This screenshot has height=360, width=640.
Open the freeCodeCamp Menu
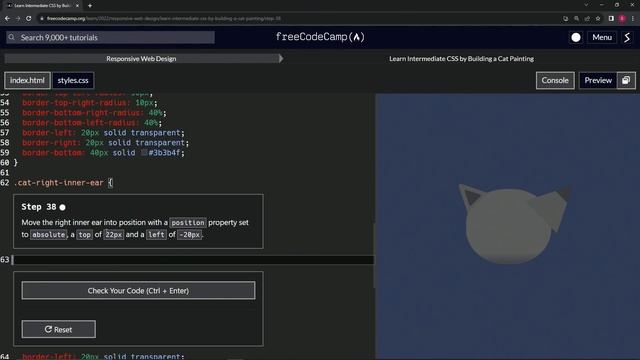[x=602, y=38]
